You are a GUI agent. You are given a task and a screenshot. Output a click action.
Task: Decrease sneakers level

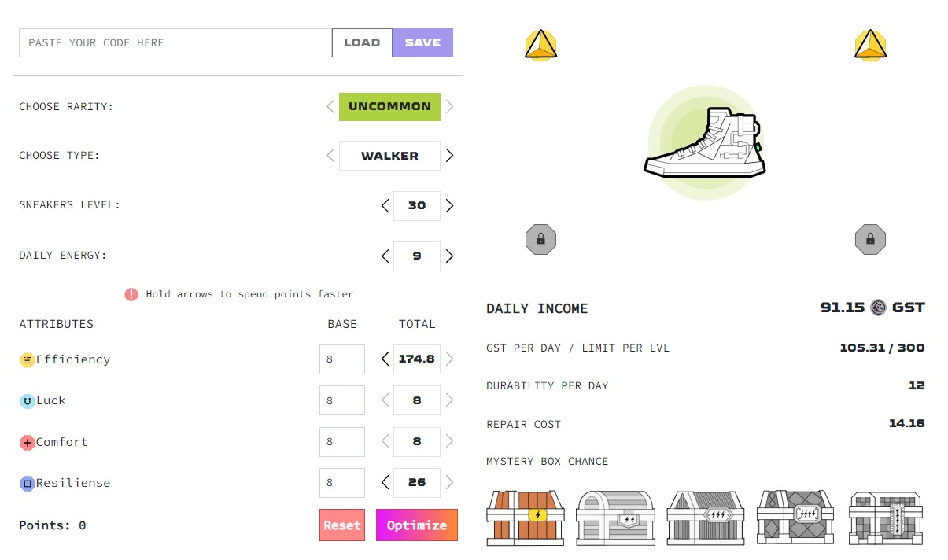point(385,206)
